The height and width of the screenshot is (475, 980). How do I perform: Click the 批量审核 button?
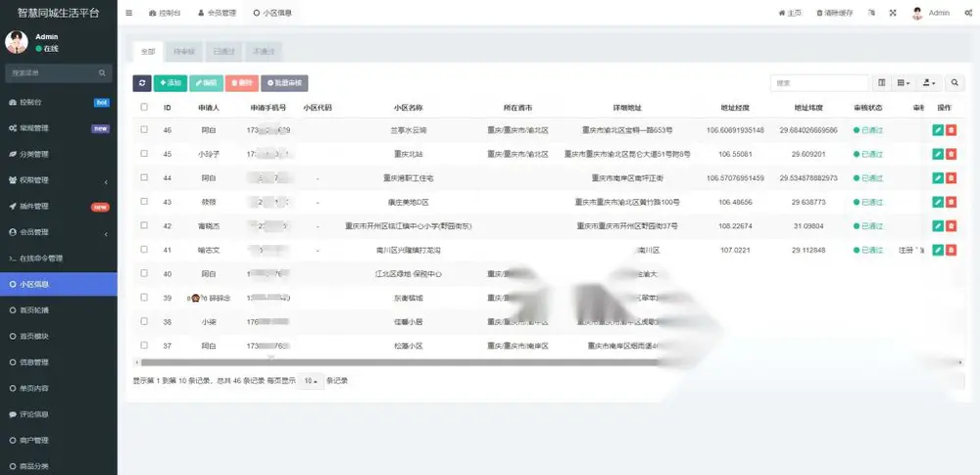(284, 83)
